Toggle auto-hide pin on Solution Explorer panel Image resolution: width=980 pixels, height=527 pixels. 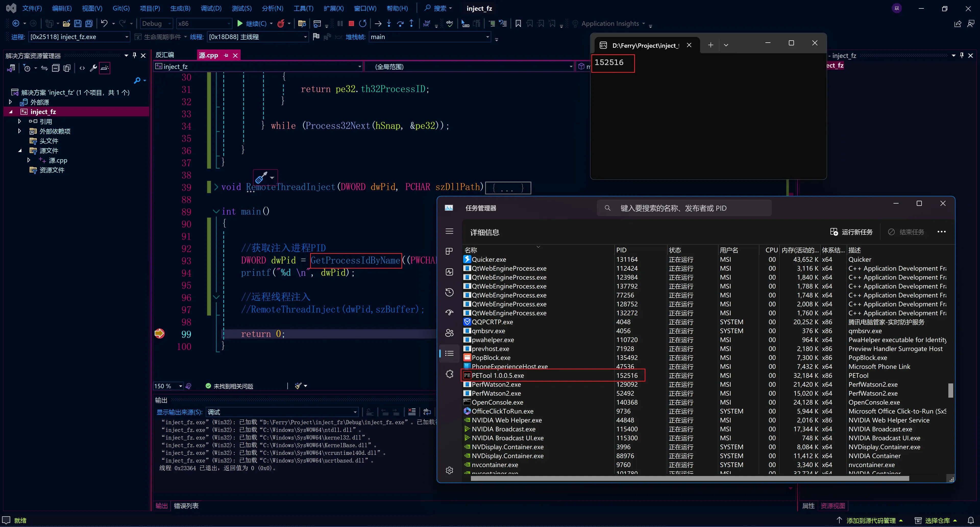pos(134,56)
